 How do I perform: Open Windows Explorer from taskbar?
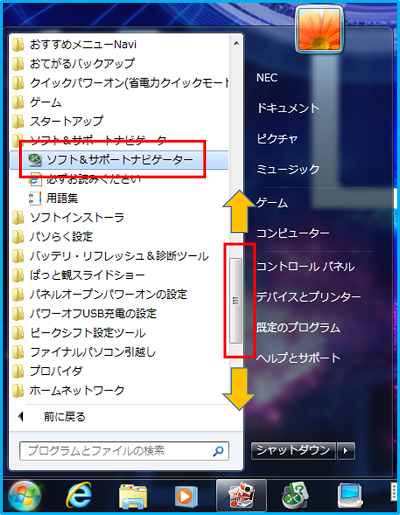(x=133, y=497)
